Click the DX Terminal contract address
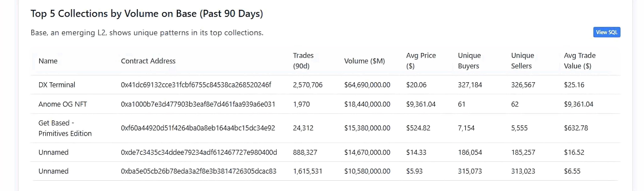 [x=196, y=85]
